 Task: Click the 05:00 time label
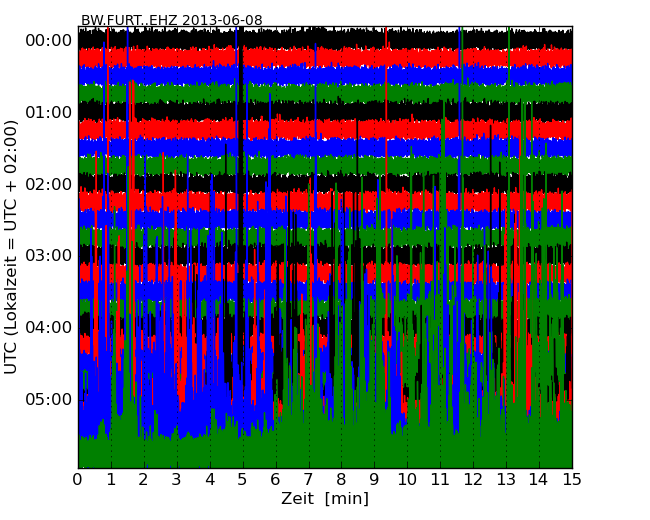tap(49, 399)
